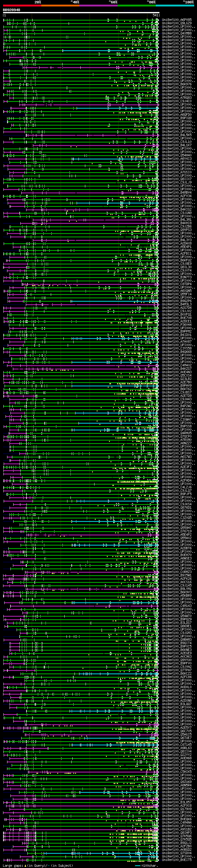
Task: Open hit UniRef100_A6PV85
Action: coord(177,20)
